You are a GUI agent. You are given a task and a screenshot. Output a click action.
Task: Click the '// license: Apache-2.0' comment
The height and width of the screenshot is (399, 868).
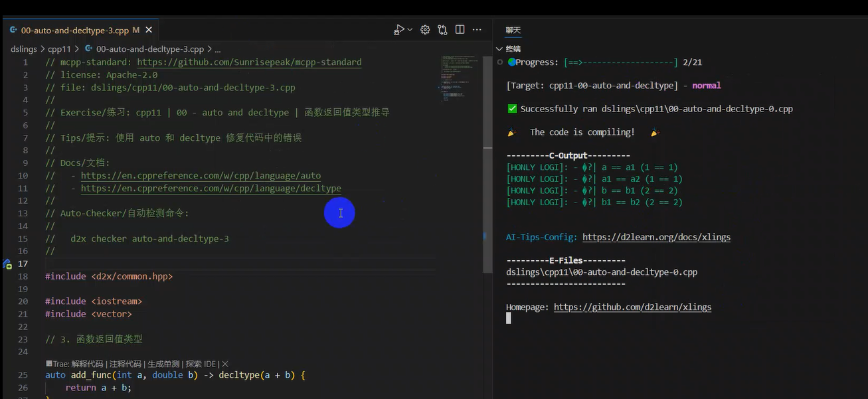click(102, 75)
